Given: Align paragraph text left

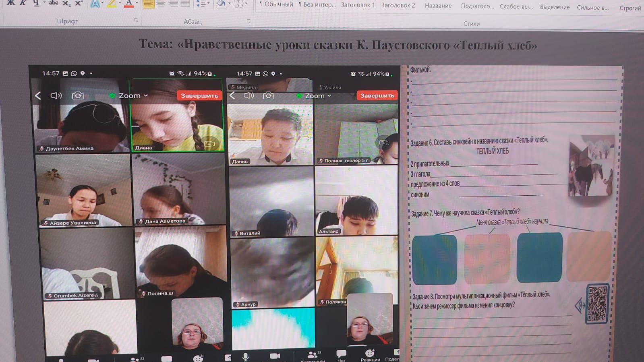Looking at the screenshot, I should pyautogui.click(x=148, y=4).
